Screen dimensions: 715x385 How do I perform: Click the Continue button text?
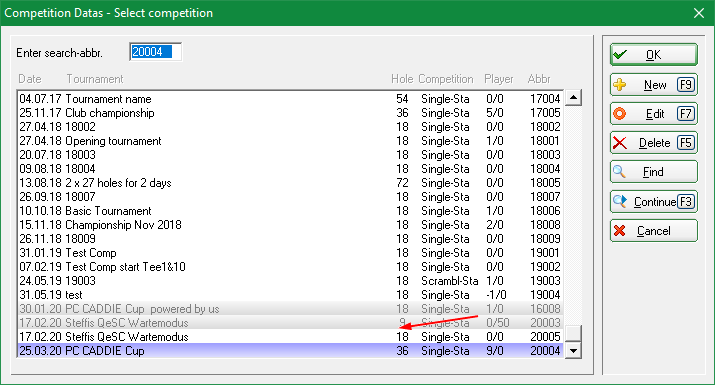tap(655, 202)
